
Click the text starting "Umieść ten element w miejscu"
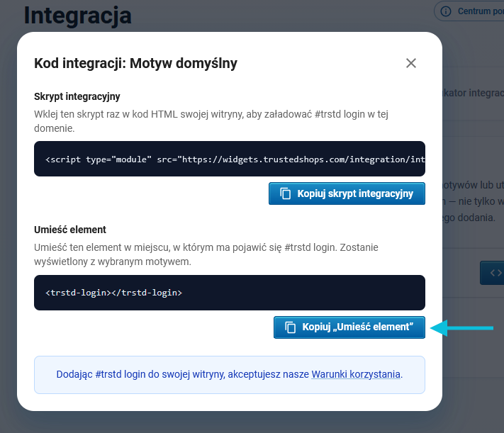[x=206, y=254]
